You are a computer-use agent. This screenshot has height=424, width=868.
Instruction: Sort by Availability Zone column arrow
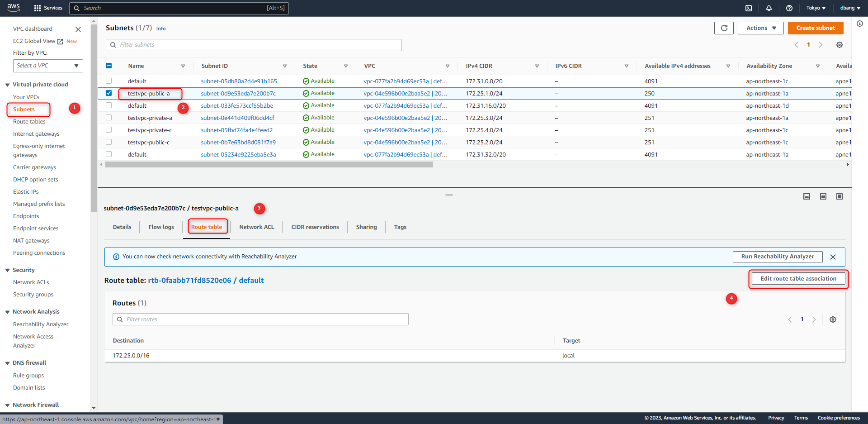[x=818, y=66]
